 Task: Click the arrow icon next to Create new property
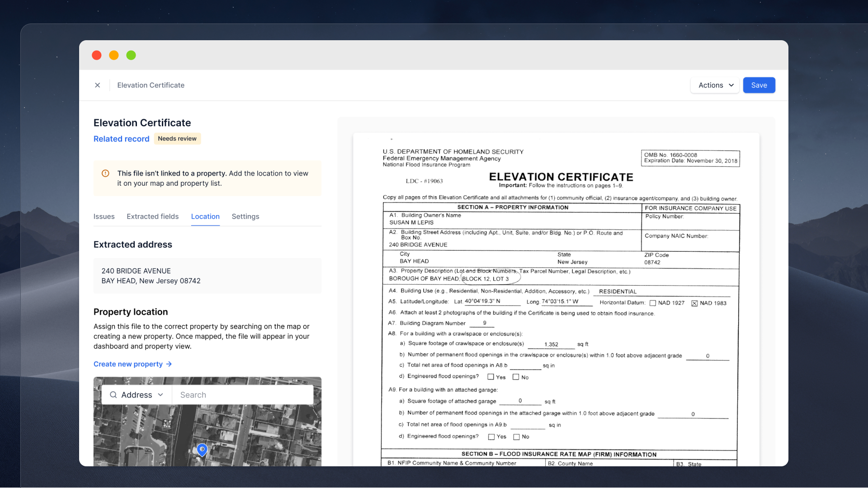pyautogui.click(x=169, y=364)
